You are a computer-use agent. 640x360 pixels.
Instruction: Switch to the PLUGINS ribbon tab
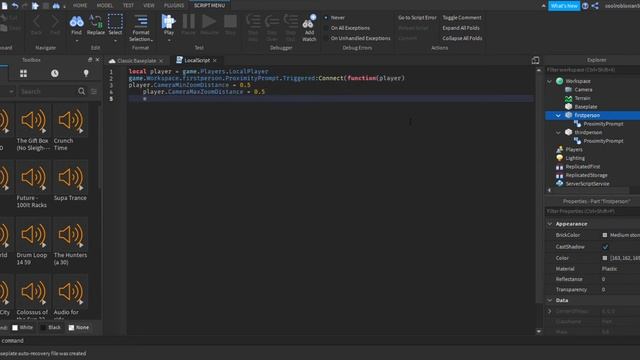tap(174, 5)
